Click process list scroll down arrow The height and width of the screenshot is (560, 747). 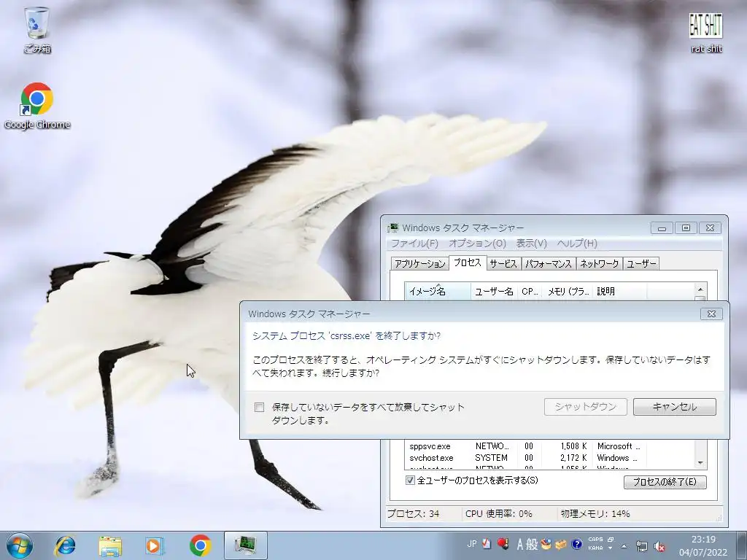(700, 463)
